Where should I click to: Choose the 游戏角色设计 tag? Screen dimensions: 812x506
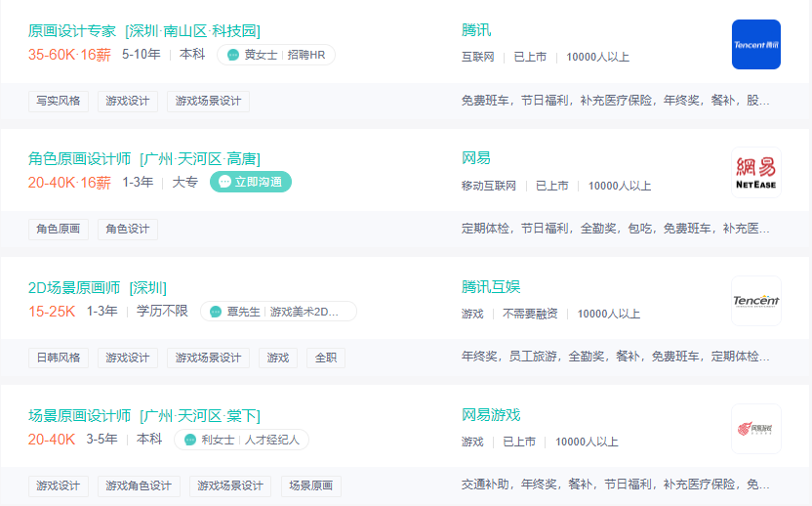(139, 485)
